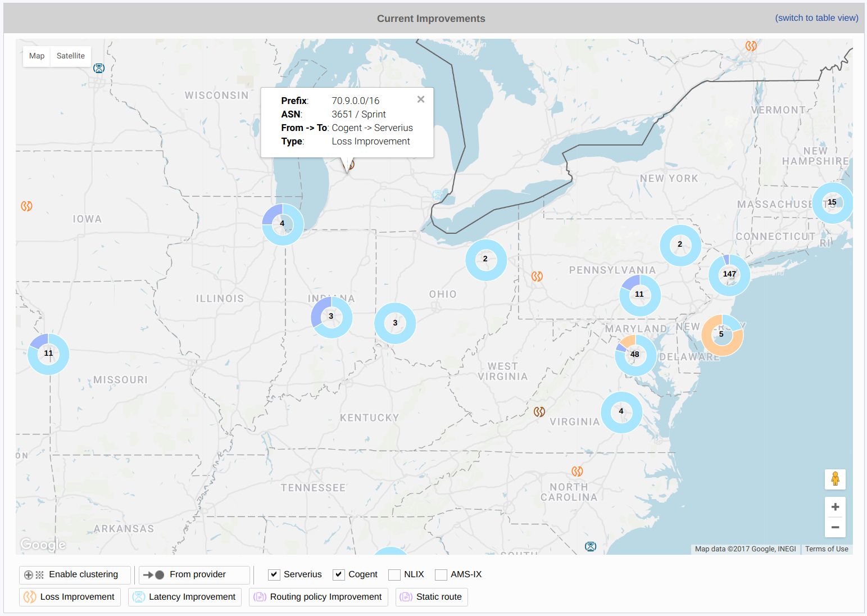Viewport: 867px width, 616px height.
Task: Click latency marker near map bottom edge
Action: 591,546
